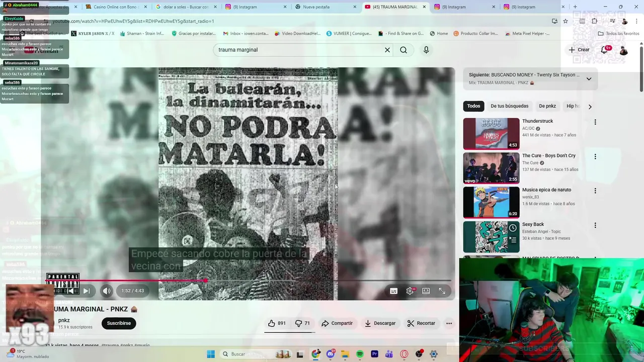Open the browser extensions puzzle icon
The image size is (644, 362).
pyautogui.click(x=595, y=21)
